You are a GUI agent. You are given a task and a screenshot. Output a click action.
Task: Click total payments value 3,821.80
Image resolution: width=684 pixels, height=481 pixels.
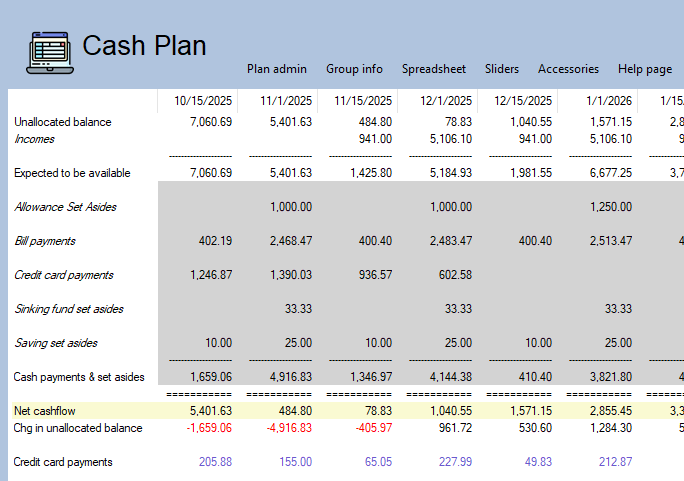point(611,377)
